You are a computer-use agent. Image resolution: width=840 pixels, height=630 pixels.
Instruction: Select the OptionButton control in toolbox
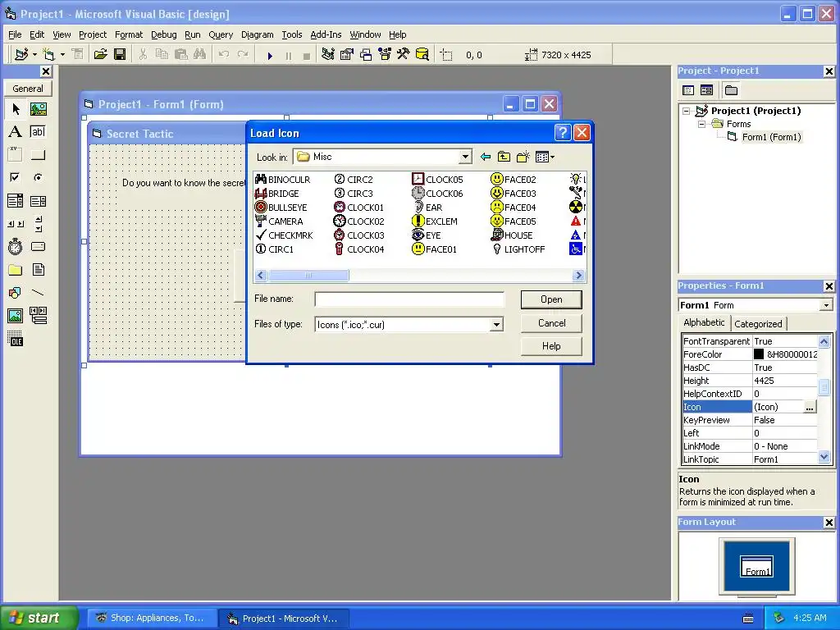(38, 177)
